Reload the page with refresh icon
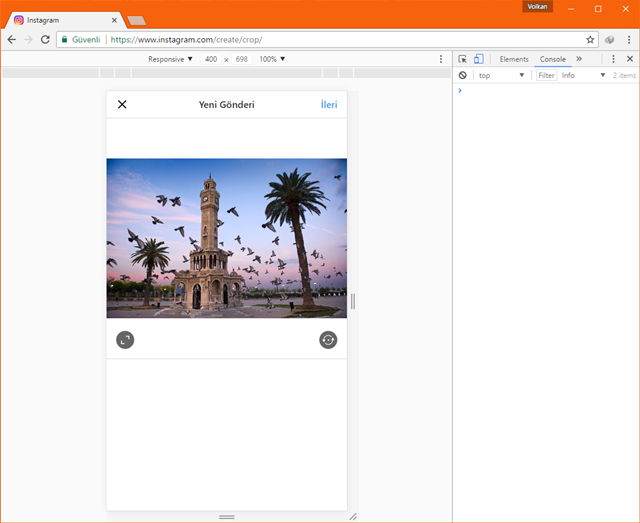 coord(45,39)
